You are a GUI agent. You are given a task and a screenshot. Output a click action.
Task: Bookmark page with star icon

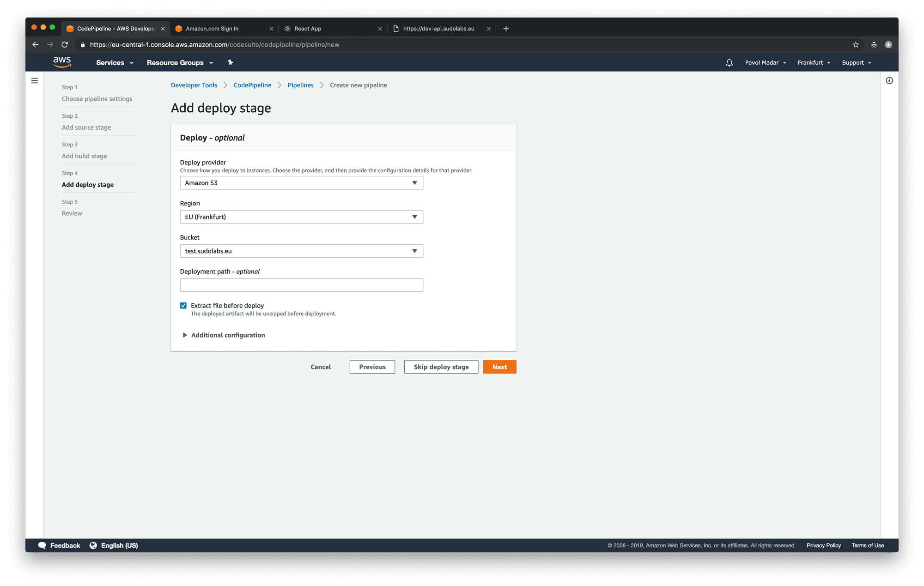[x=856, y=44]
